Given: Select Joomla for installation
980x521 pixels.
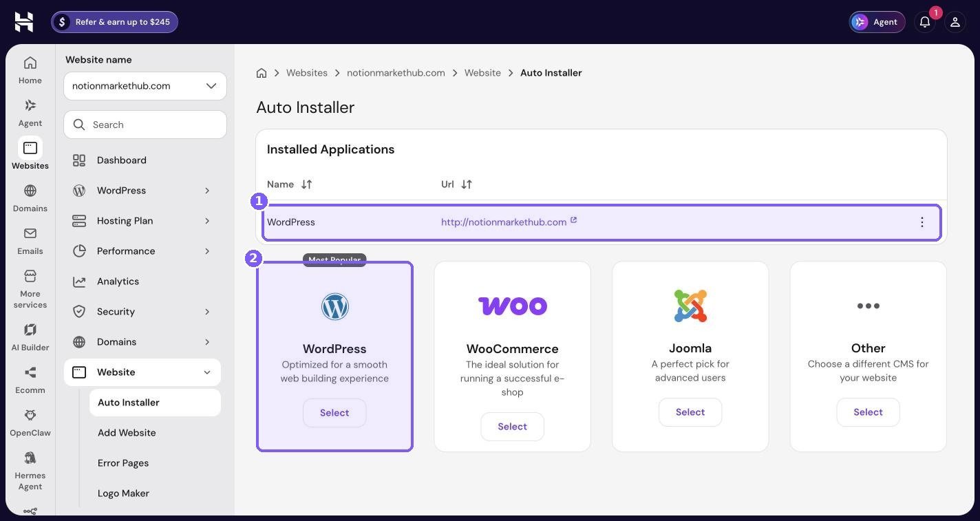Looking at the screenshot, I should click(x=690, y=412).
